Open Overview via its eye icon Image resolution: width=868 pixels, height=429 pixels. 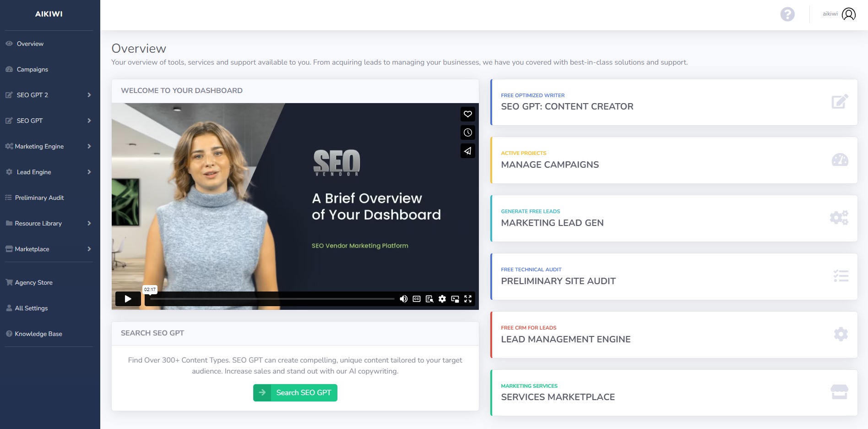(x=9, y=44)
